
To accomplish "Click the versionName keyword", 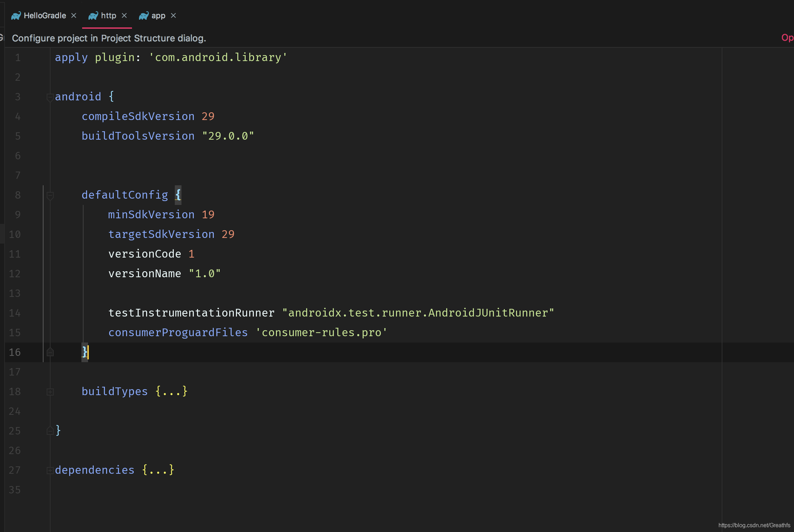I will click(145, 273).
